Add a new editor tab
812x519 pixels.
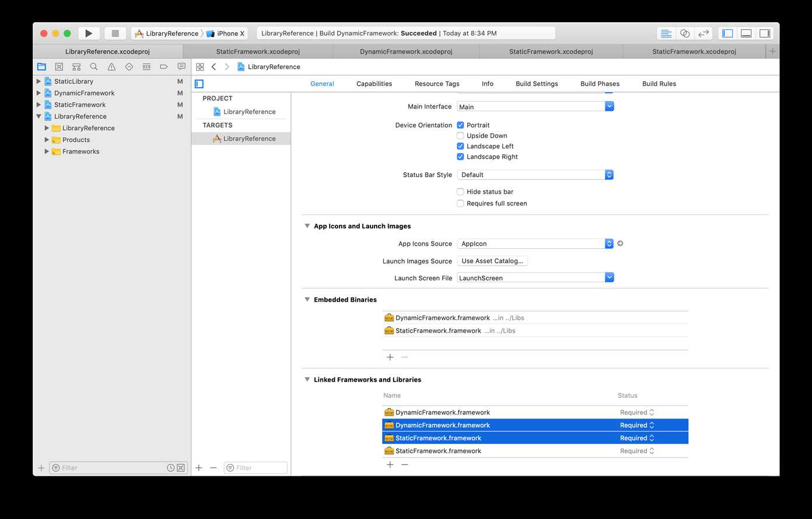coord(772,51)
